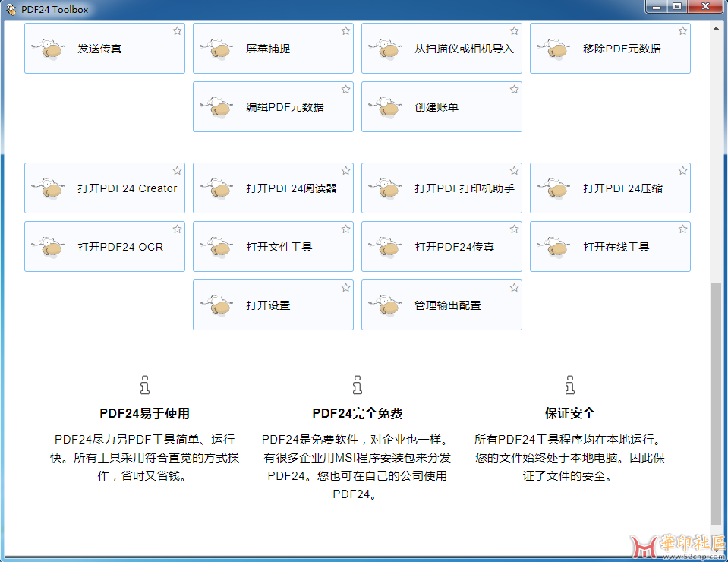Image resolution: width=728 pixels, height=562 pixels.
Task: Toggle favorite star on 打开PDF打印机助手
Action: (x=515, y=171)
